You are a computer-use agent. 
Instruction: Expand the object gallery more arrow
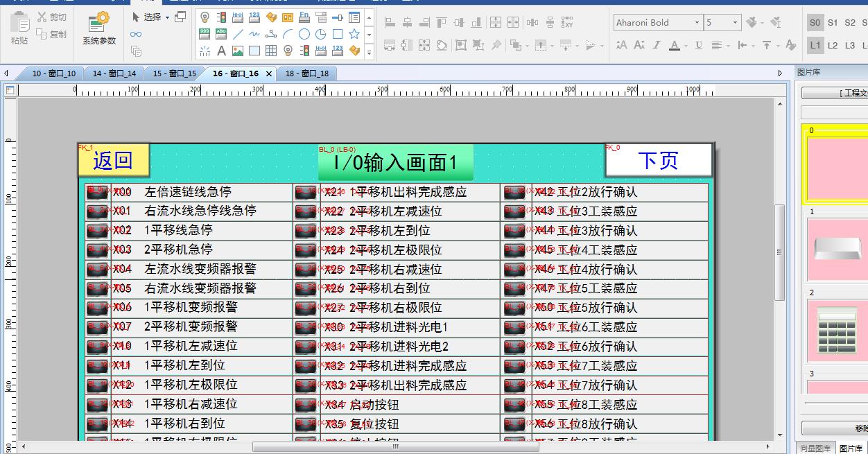(369, 52)
